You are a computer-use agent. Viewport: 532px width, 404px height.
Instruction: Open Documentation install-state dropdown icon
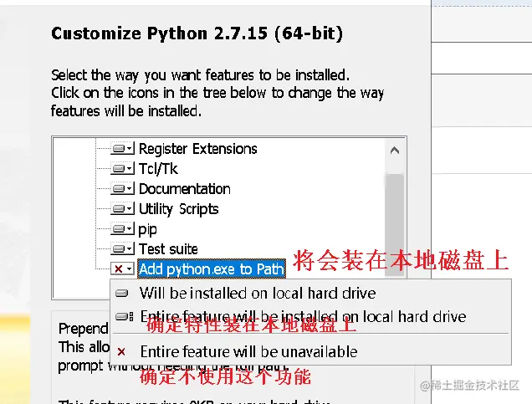122,188
